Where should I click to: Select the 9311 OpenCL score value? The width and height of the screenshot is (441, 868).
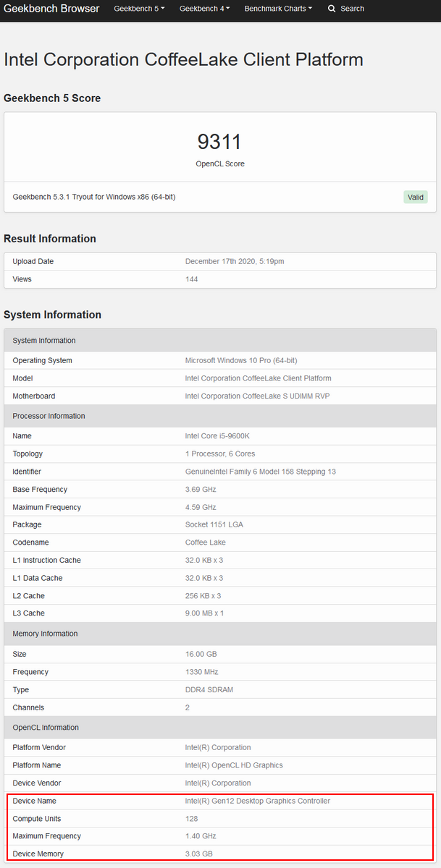pyautogui.click(x=219, y=141)
